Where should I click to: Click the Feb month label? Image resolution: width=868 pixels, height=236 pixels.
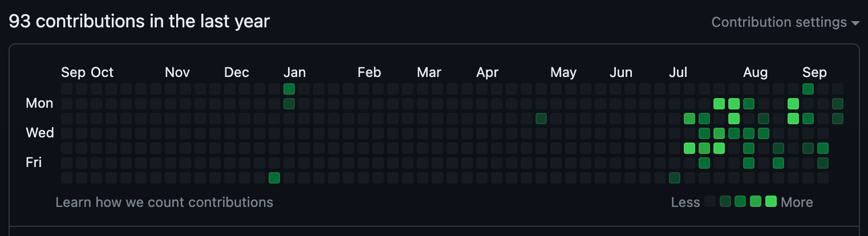[369, 73]
